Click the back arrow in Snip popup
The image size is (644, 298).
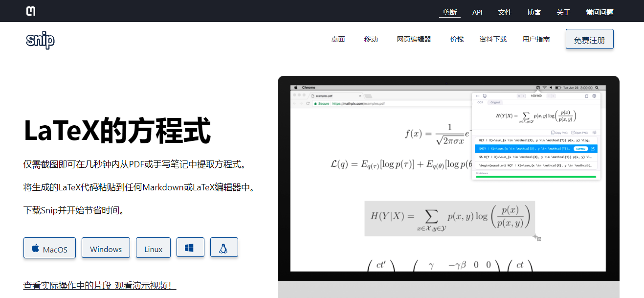pos(477,96)
